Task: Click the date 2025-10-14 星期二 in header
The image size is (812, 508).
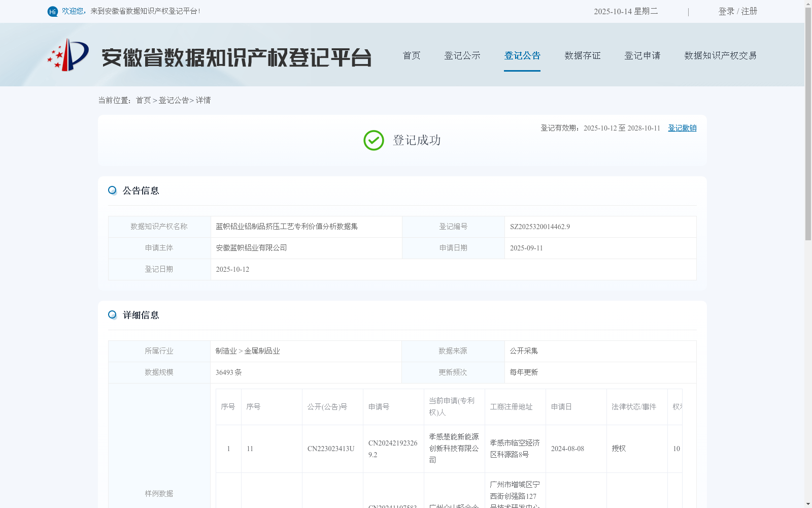Action: (x=626, y=11)
